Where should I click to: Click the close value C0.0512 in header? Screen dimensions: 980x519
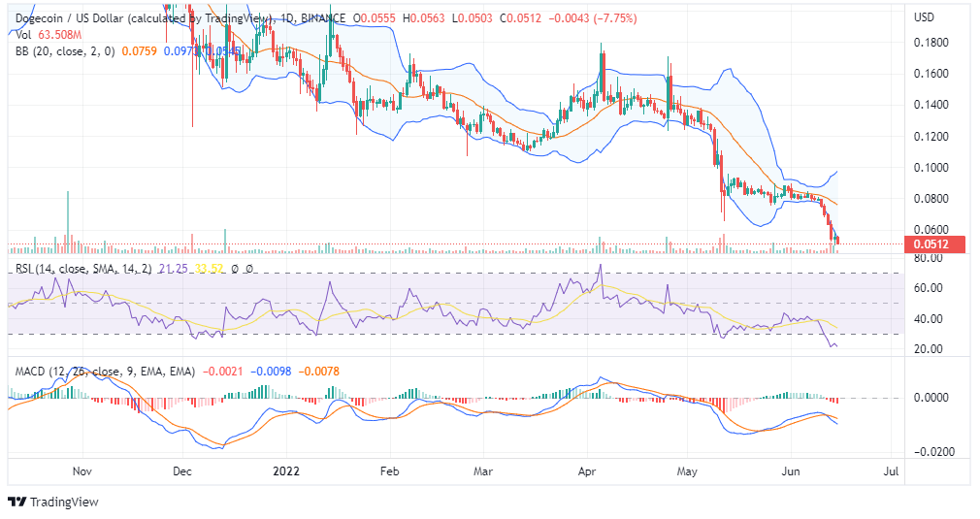pos(520,18)
